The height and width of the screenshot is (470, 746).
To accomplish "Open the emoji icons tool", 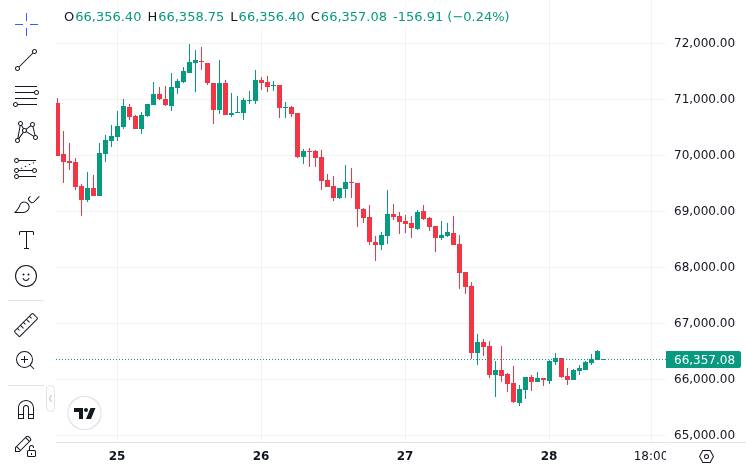I will (x=26, y=276).
